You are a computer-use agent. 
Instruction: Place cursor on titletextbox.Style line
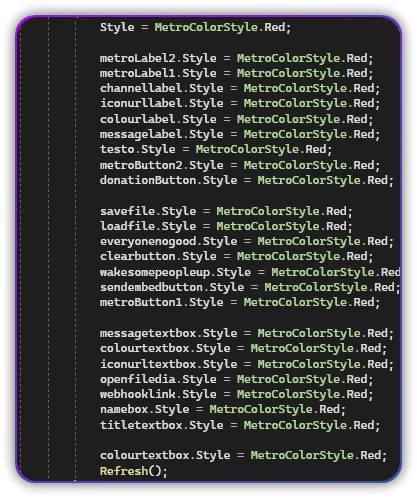pyautogui.click(x=240, y=425)
